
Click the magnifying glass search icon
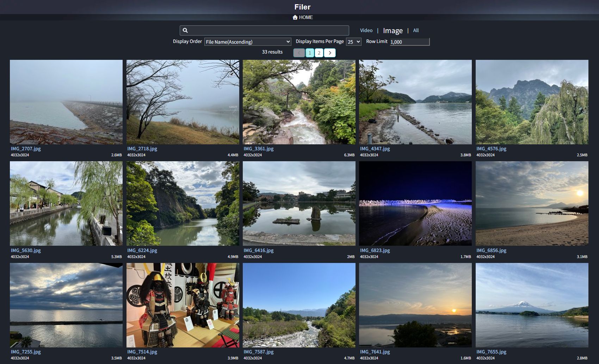pos(185,31)
